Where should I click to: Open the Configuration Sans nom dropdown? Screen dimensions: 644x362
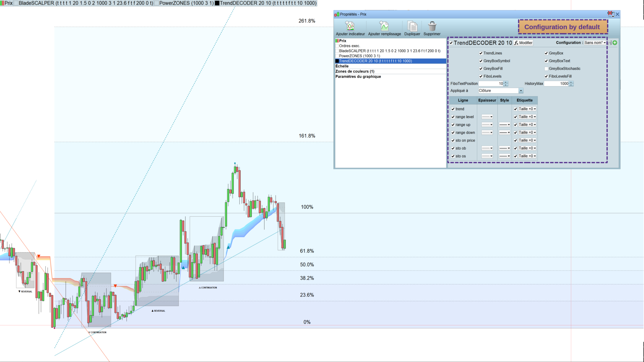tap(595, 43)
